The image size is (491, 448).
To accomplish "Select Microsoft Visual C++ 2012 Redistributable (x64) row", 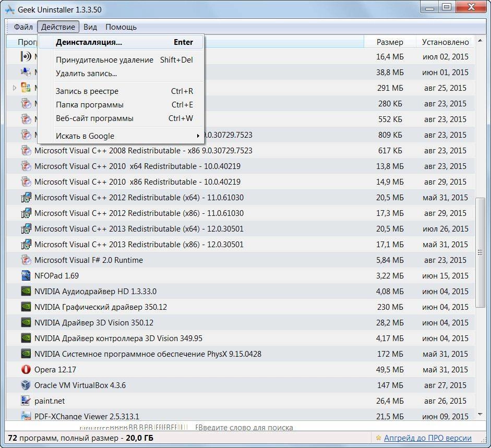I will coord(241,198).
